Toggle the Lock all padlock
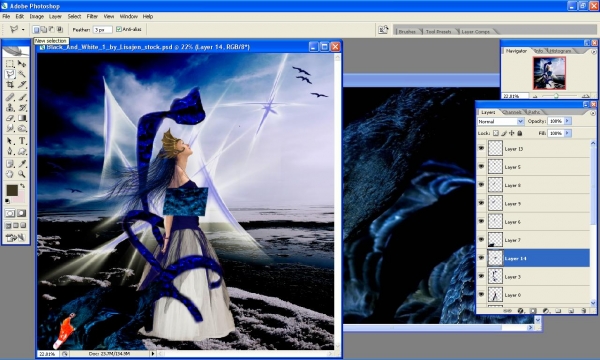The width and height of the screenshot is (600, 360). (x=520, y=133)
